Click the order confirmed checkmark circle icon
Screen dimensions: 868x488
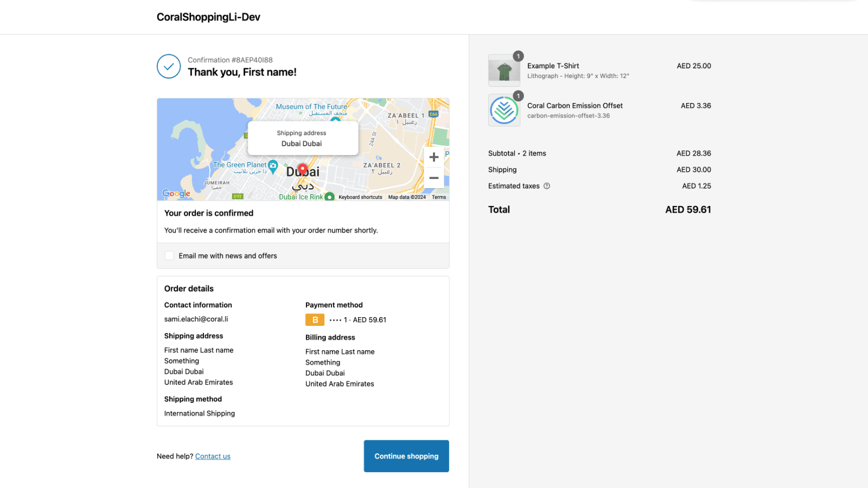[x=169, y=66]
